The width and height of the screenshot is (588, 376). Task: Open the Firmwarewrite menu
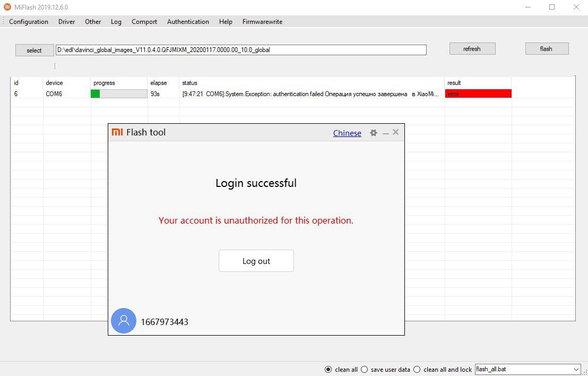263,22
